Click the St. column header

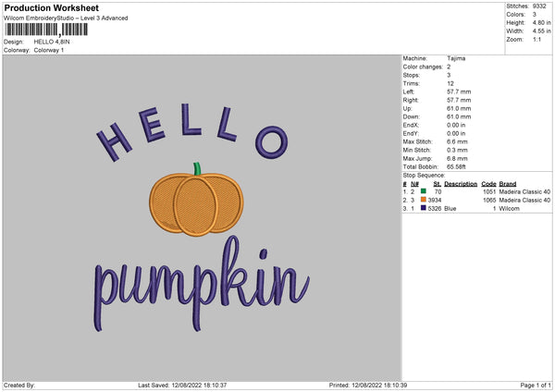(x=437, y=183)
